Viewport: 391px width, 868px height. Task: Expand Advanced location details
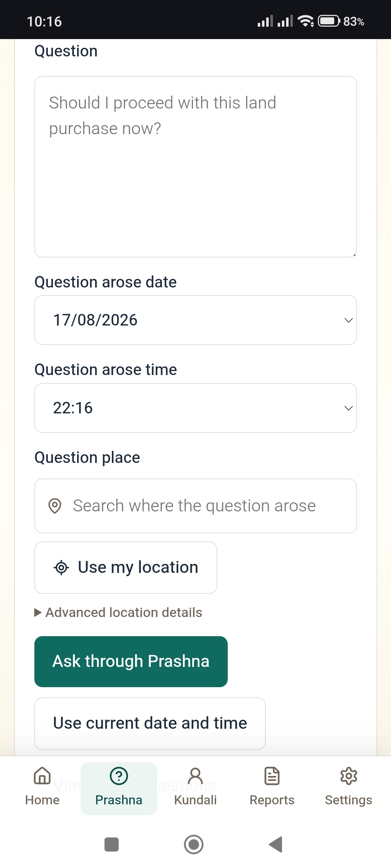pyautogui.click(x=118, y=612)
